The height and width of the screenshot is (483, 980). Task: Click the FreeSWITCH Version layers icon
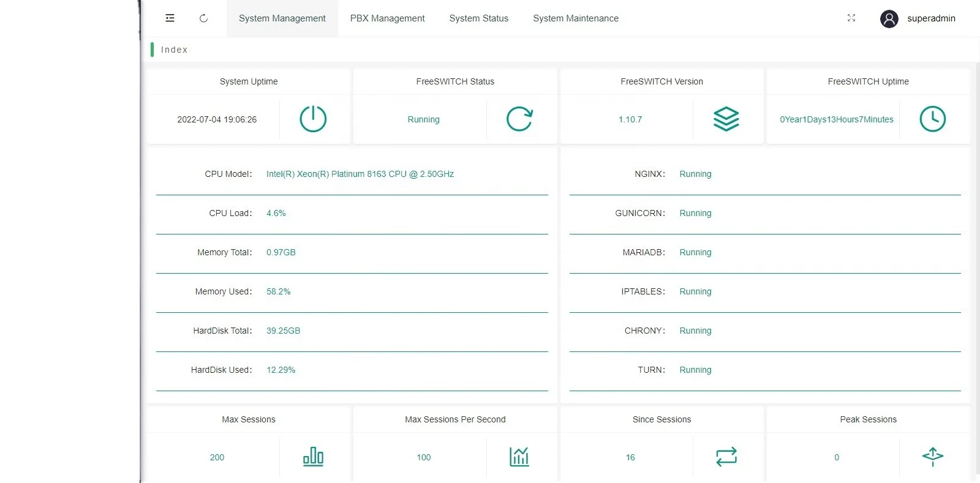click(726, 119)
